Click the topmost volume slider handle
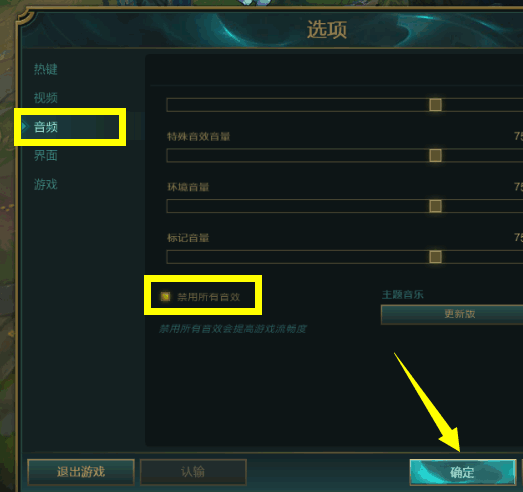Image resolution: width=523 pixels, height=492 pixels. pos(435,105)
